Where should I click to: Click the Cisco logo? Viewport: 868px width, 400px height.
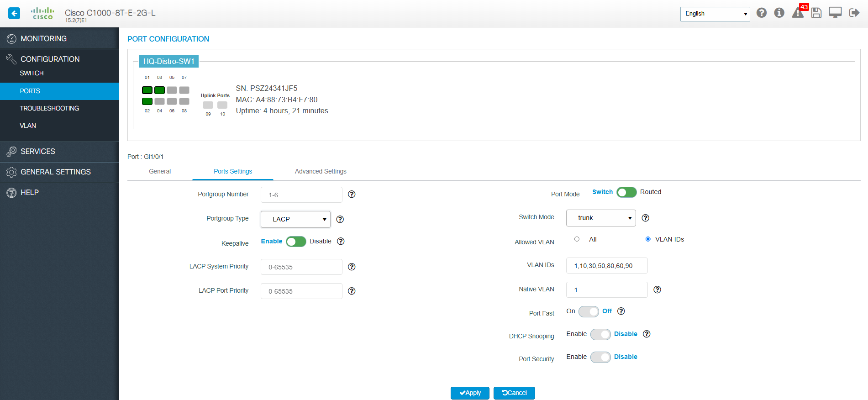(42, 13)
